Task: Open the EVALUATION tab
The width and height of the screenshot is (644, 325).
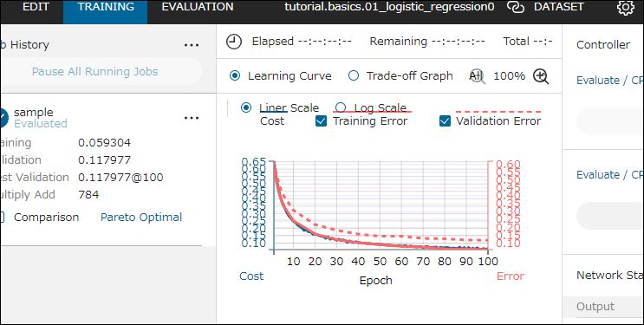Action: pyautogui.click(x=198, y=7)
